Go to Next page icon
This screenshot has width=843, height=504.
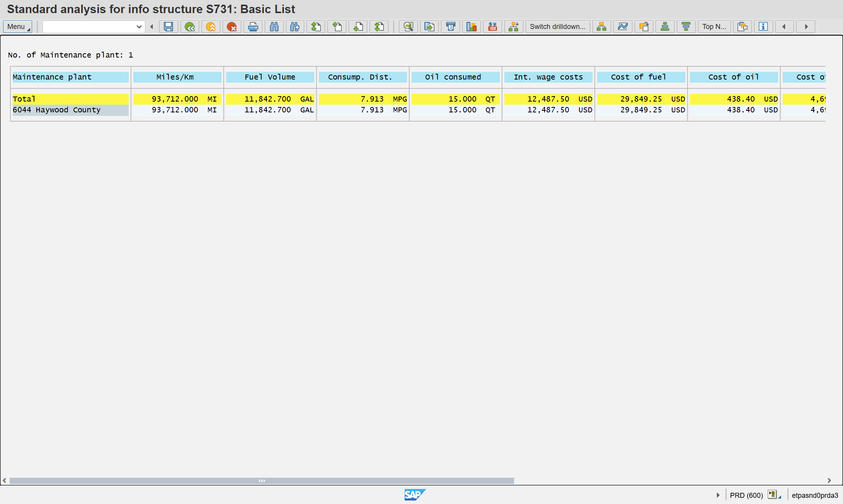(x=358, y=27)
